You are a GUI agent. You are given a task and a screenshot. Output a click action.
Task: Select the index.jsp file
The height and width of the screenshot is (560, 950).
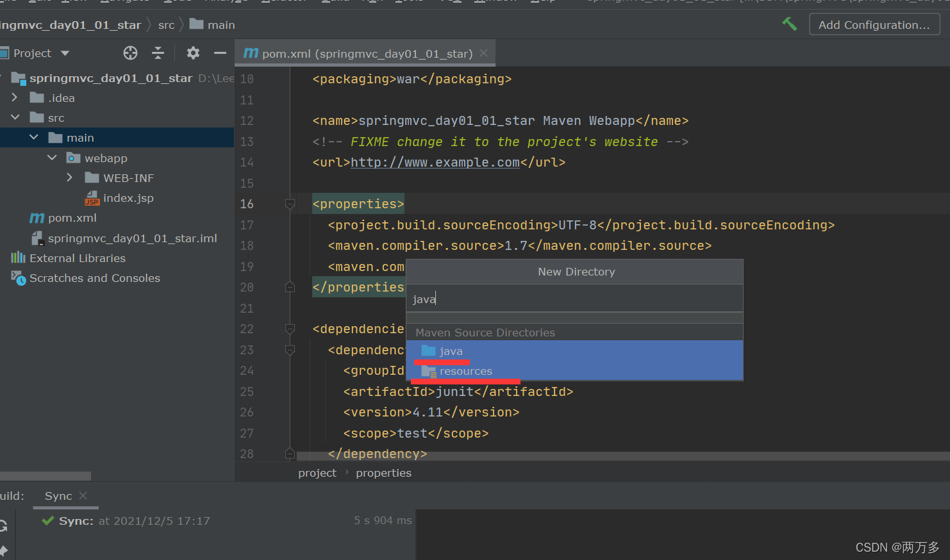128,198
